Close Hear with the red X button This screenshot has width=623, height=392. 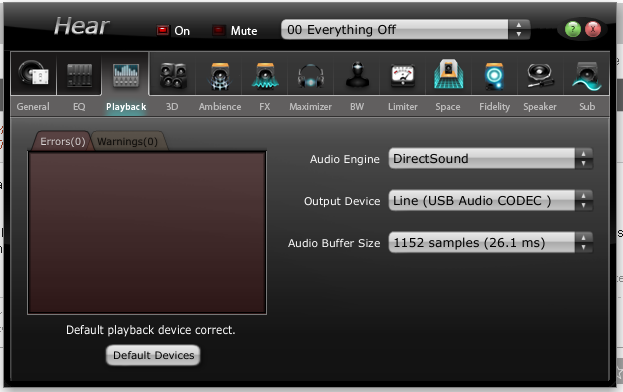pyautogui.click(x=593, y=29)
